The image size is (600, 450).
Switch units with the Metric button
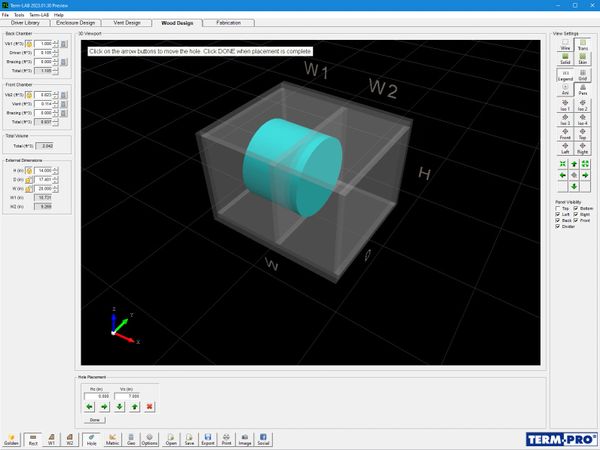[112, 440]
